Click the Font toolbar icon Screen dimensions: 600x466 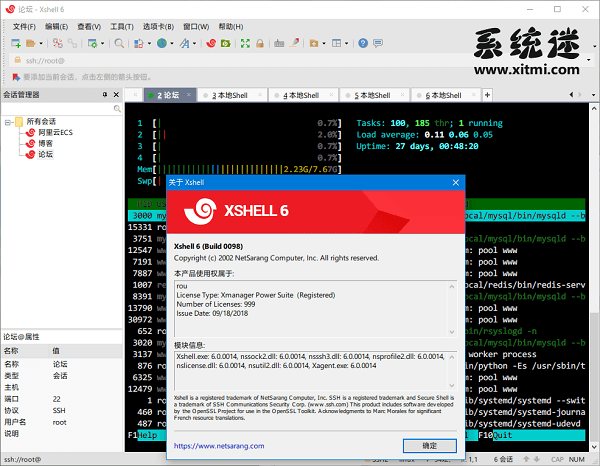(x=185, y=43)
